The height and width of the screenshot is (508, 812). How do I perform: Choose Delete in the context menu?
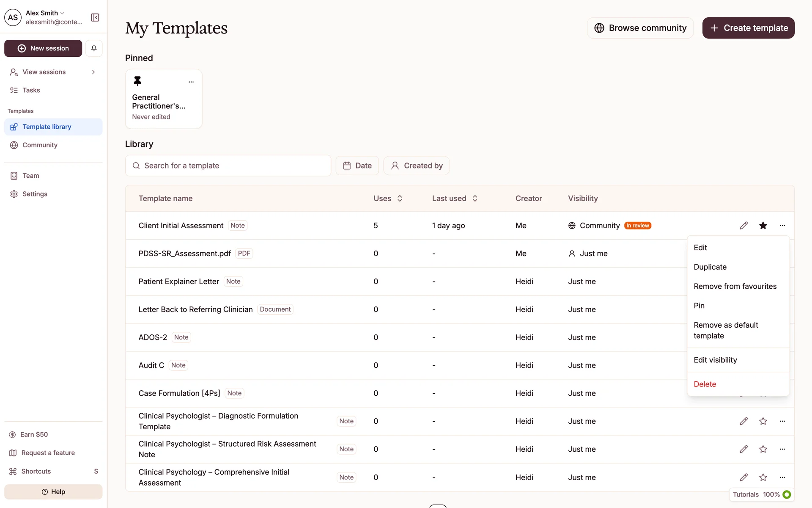point(705,384)
